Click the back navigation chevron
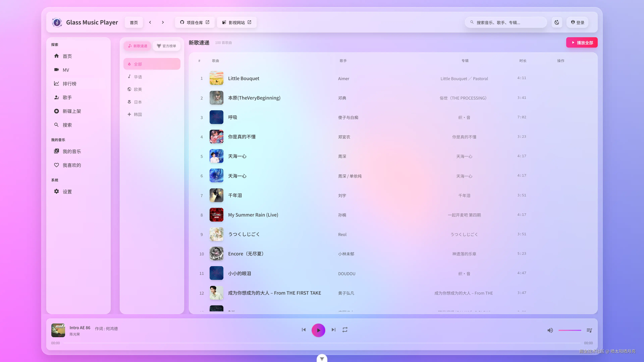This screenshot has width=644, height=362. click(x=150, y=22)
